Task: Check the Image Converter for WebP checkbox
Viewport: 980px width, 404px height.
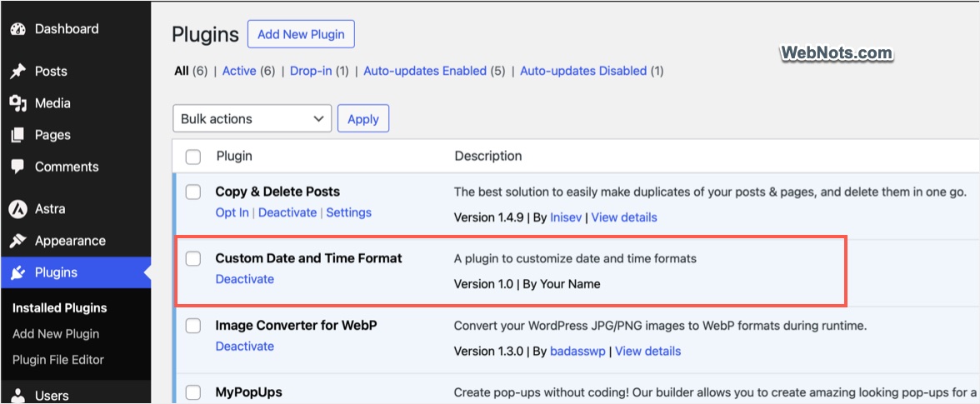Action: tap(193, 326)
